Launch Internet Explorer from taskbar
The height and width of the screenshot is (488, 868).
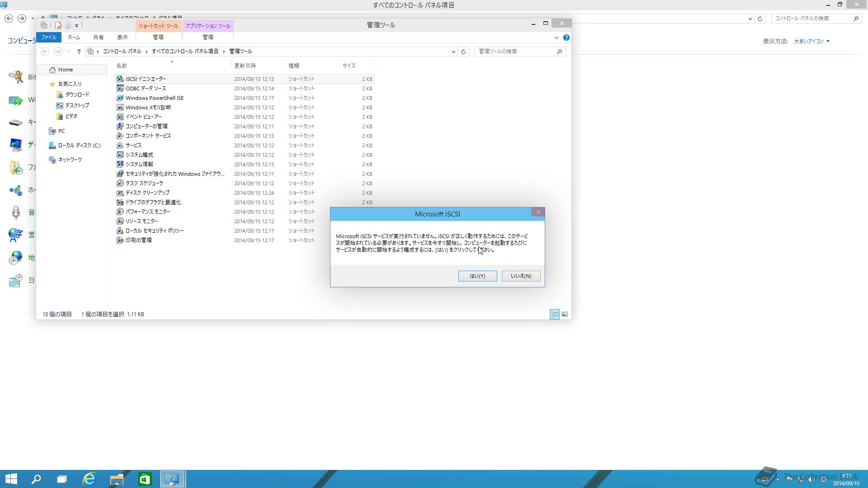89,479
